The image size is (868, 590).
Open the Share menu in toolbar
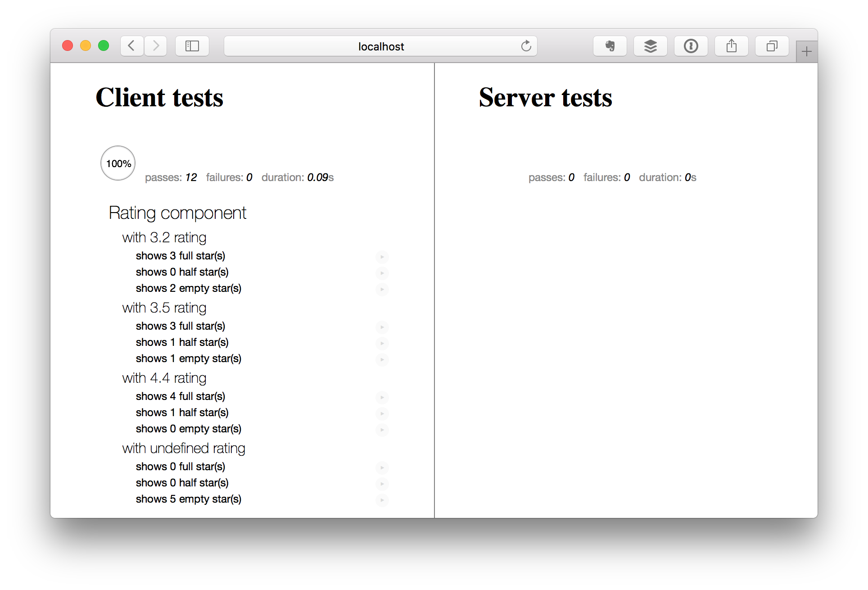(x=732, y=46)
